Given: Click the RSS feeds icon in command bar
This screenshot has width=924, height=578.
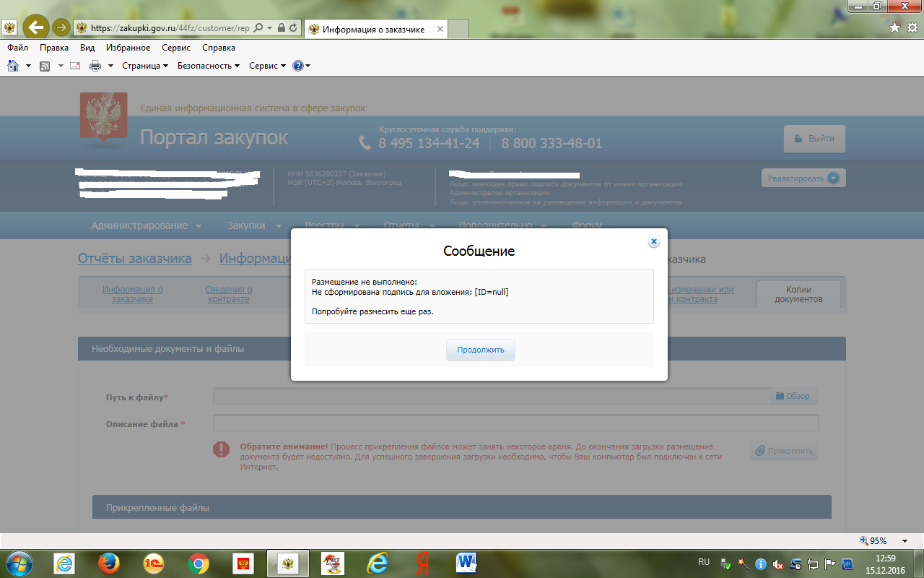Looking at the screenshot, I should click(45, 66).
